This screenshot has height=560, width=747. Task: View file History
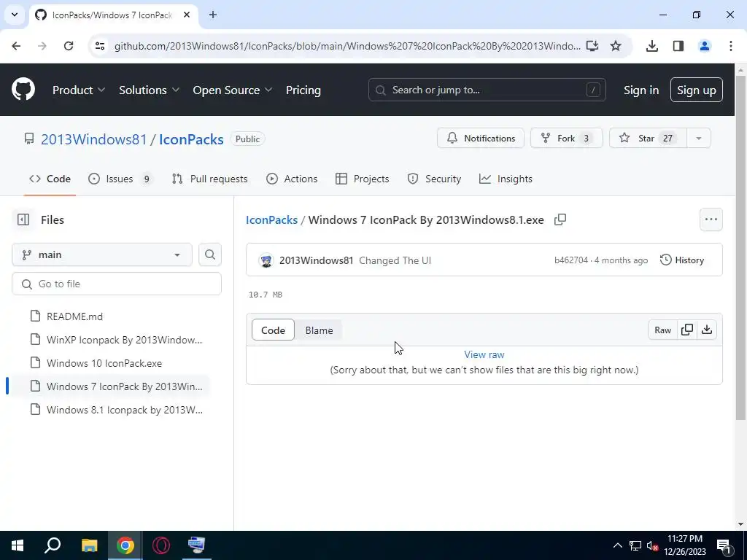point(682,260)
